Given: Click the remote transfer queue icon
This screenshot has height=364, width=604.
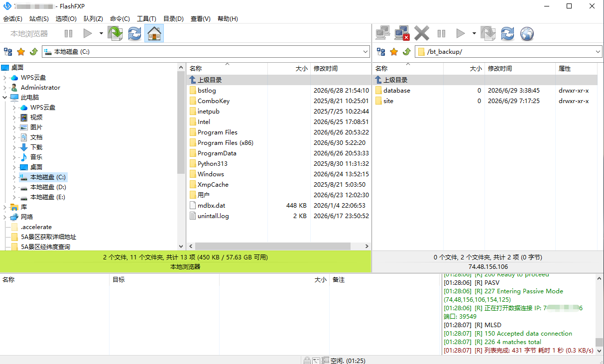Looking at the screenshot, I should pyautogui.click(x=488, y=33).
